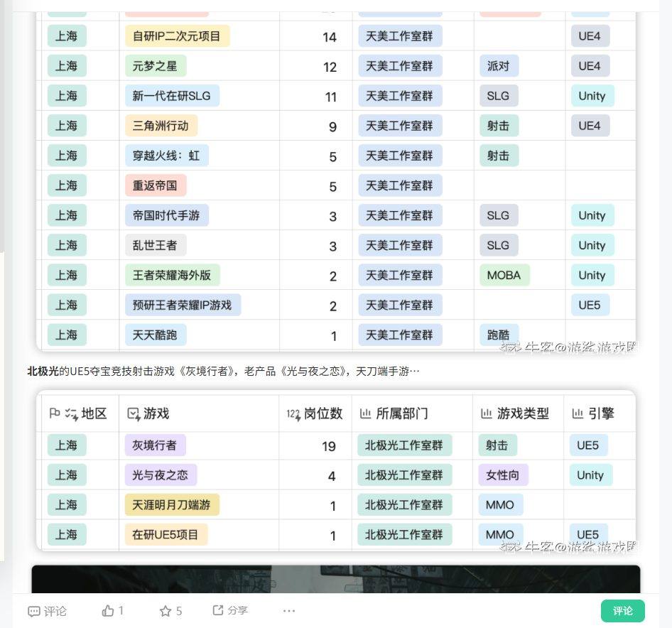Click the 女性向 genre tag
Image resolution: width=672 pixels, height=628 pixels.
(x=503, y=475)
